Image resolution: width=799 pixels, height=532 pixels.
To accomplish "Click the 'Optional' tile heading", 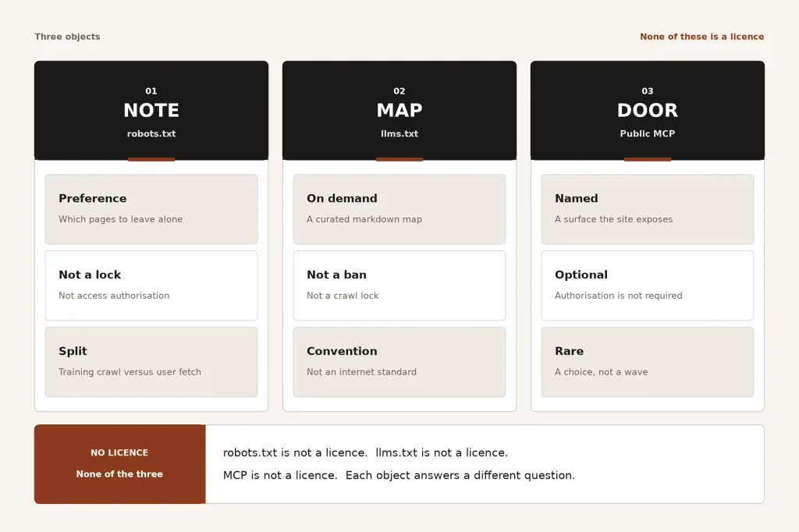I will tap(581, 275).
